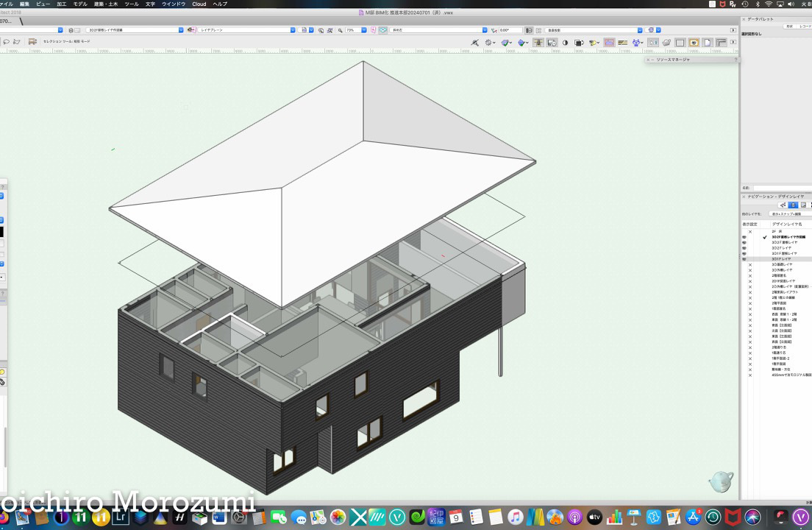Open the ツール menu in menu bar
The height and width of the screenshot is (530, 812).
tap(132, 4)
